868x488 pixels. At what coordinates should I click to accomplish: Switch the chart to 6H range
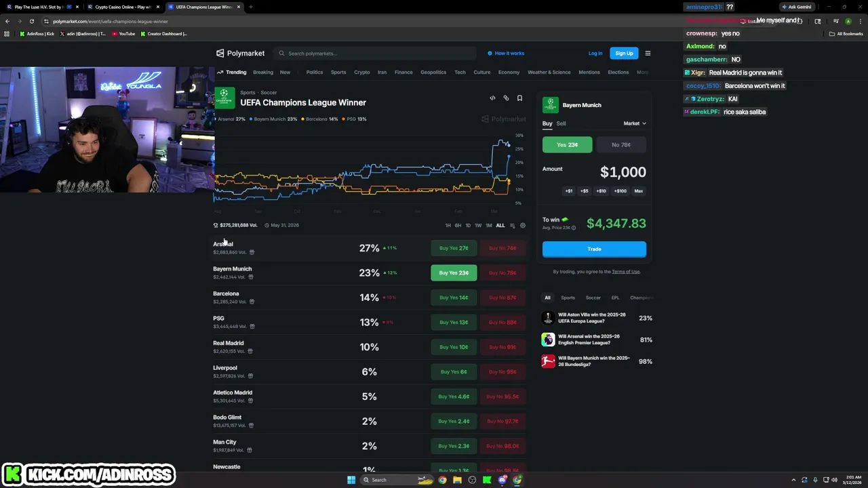[x=458, y=226]
